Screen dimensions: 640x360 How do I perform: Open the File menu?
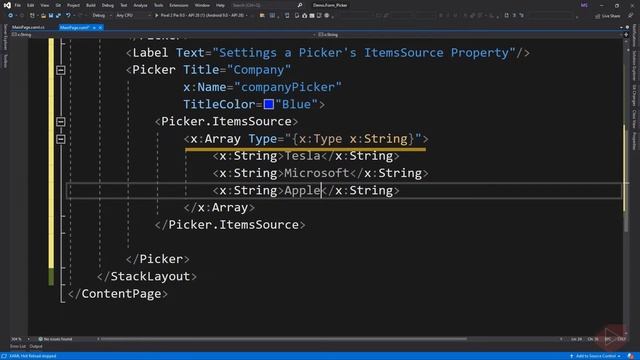click(18, 5)
